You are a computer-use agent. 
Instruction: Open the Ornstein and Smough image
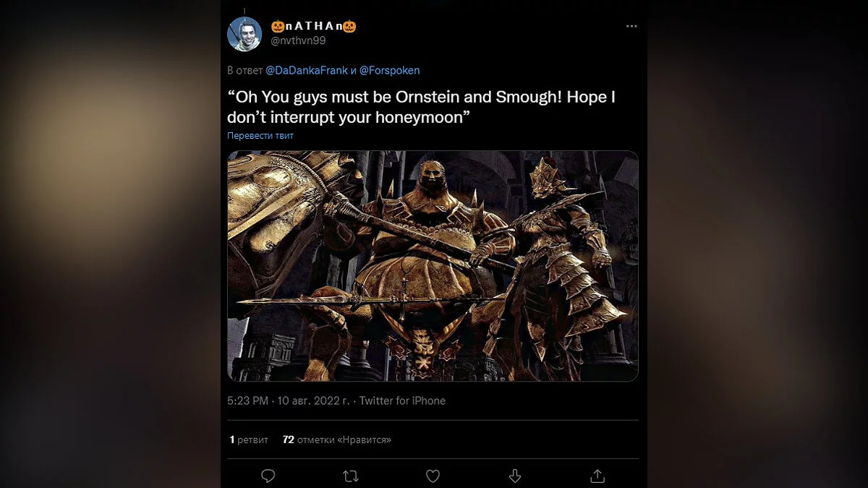point(433,266)
